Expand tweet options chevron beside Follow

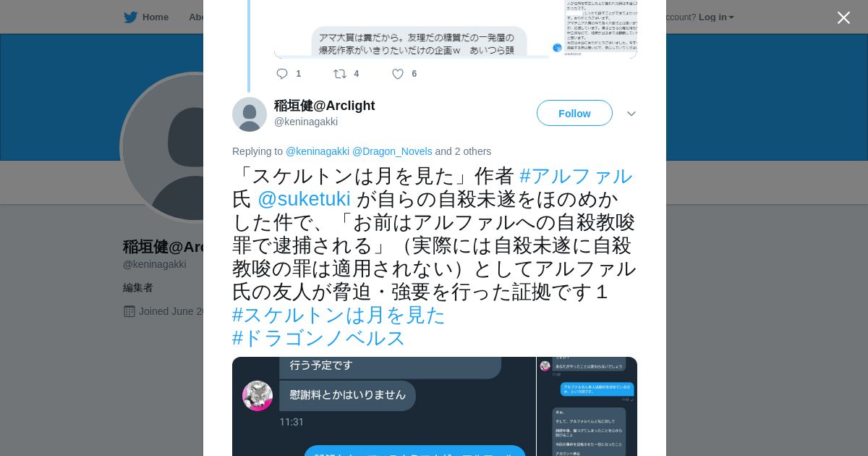tap(631, 114)
